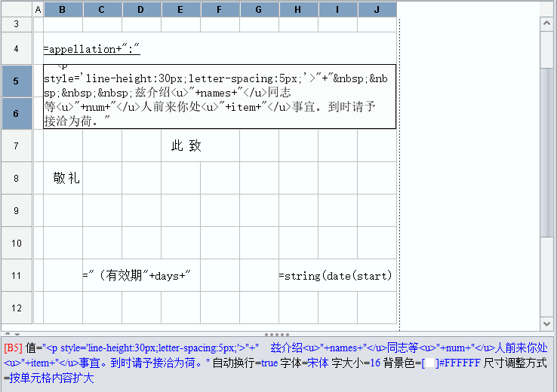Select row 3 header
557x392 pixels.
click(17, 24)
